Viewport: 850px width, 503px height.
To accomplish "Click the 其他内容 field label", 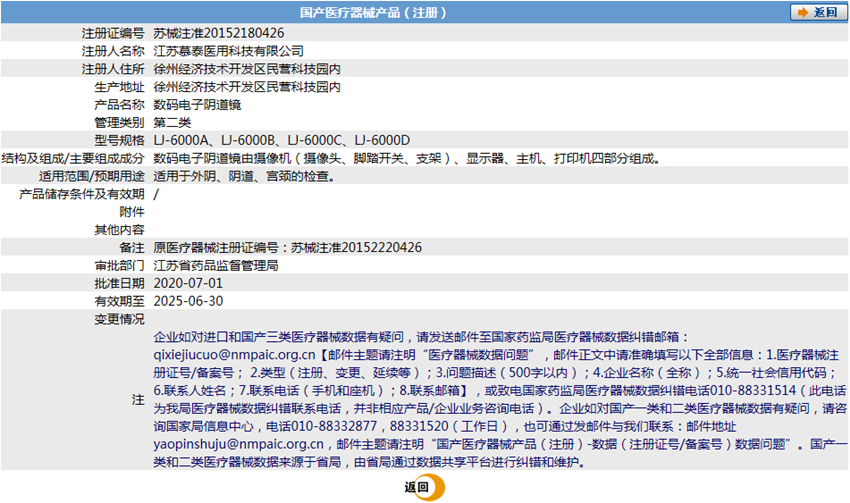I will pos(119,230).
